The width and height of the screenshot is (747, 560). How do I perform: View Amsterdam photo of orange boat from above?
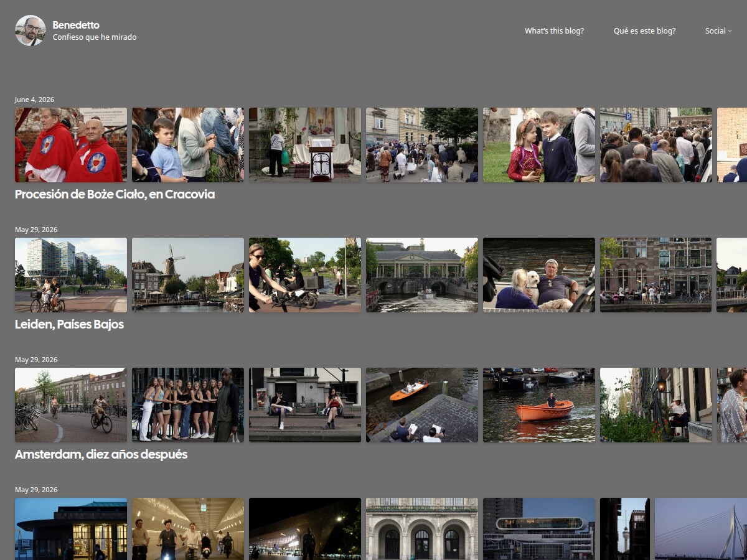coord(422,405)
